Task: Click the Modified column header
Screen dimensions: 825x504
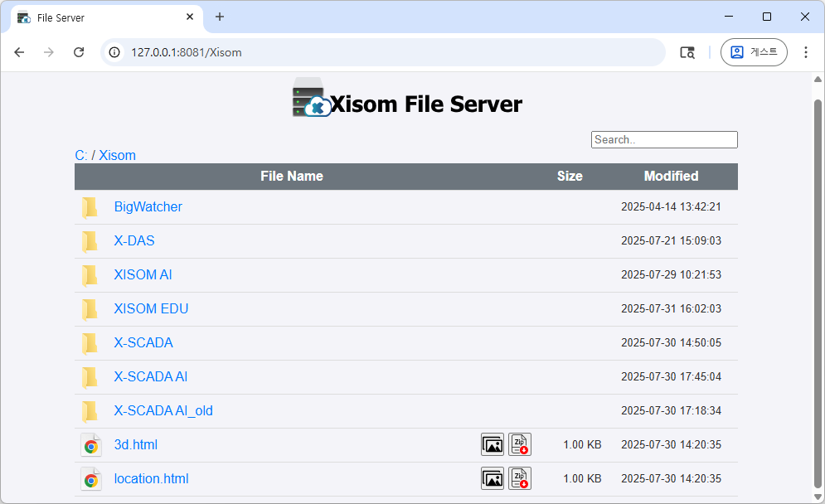Action: coord(672,177)
